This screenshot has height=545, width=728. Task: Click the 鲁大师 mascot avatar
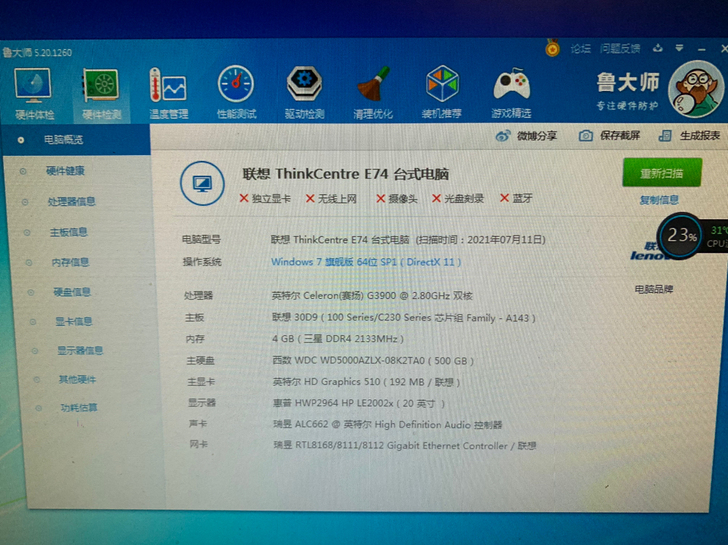(696, 89)
